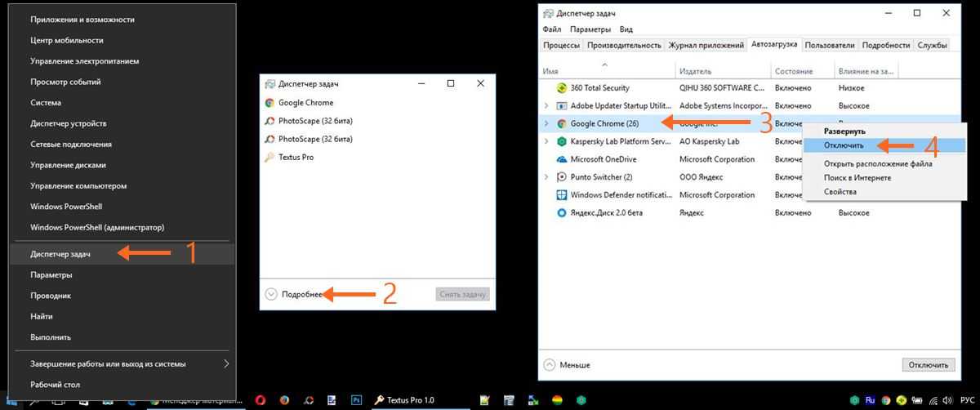Switch to the Процессы tab
Screen dimensions: 980x410
pyautogui.click(x=561, y=46)
